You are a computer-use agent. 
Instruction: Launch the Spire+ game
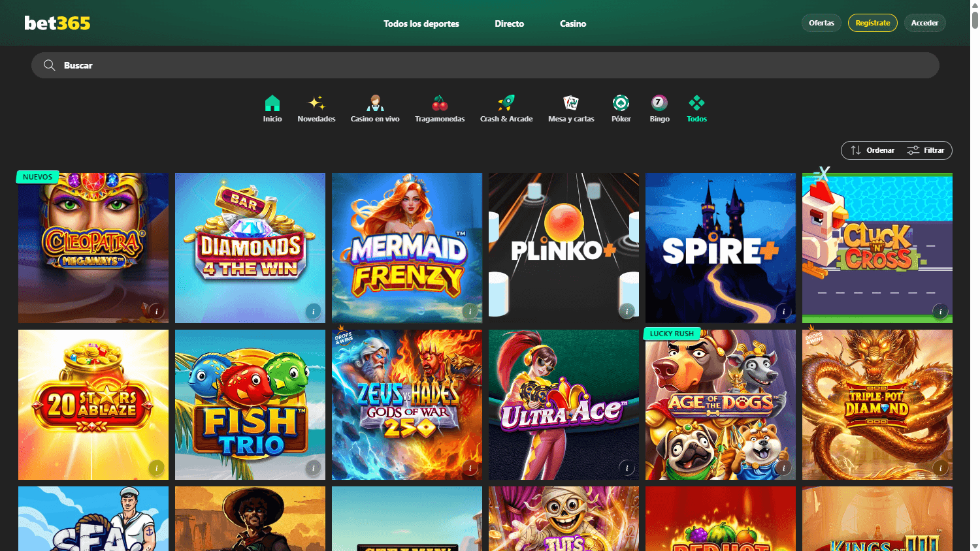click(x=721, y=248)
